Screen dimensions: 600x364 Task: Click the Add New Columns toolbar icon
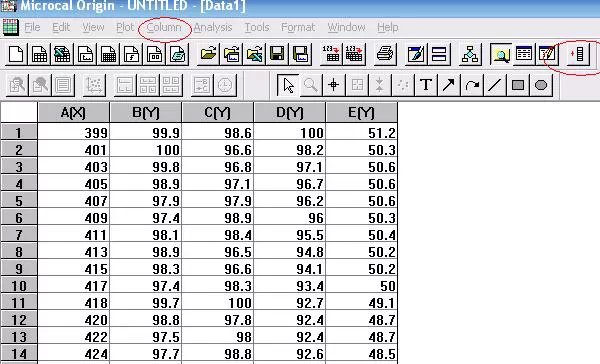click(x=577, y=54)
